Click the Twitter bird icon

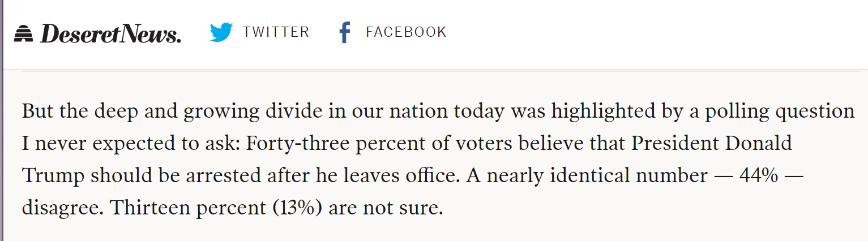point(221,32)
